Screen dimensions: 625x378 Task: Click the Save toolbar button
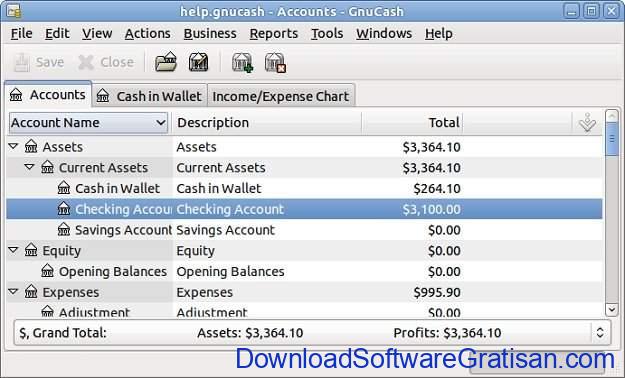pos(39,62)
